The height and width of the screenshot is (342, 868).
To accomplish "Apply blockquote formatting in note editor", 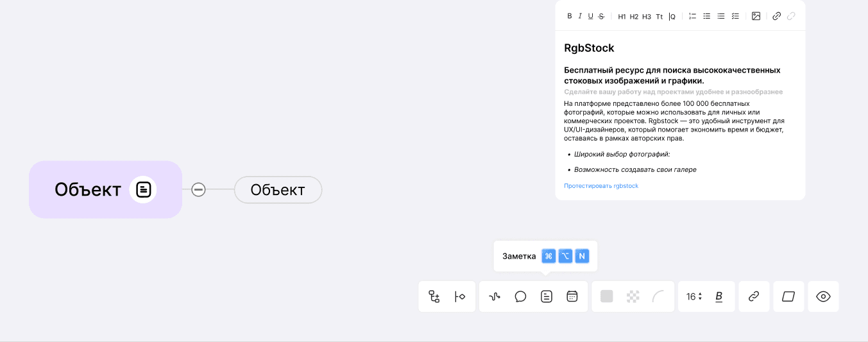I will click(672, 17).
